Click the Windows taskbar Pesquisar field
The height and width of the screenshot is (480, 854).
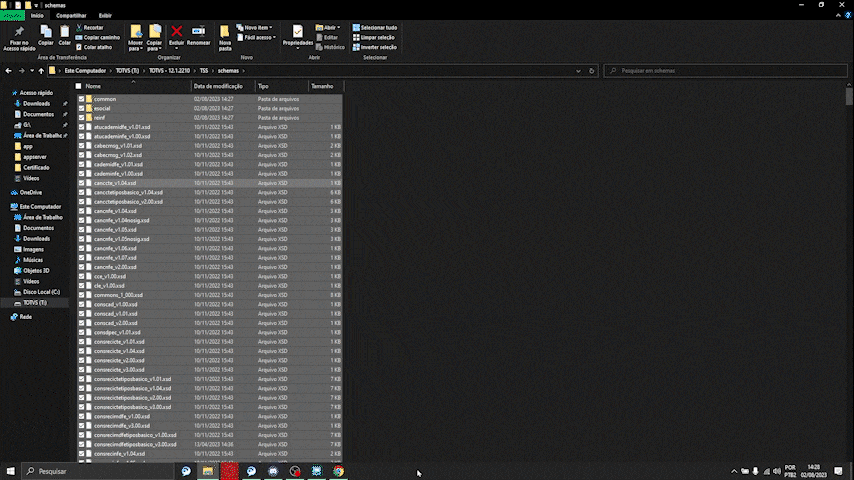coord(98,471)
